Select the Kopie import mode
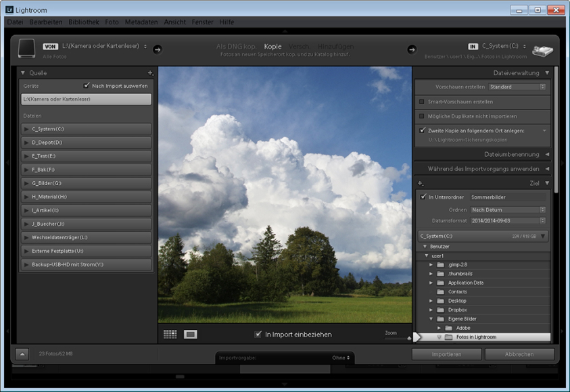The height and width of the screenshot is (392, 570). pos(272,47)
